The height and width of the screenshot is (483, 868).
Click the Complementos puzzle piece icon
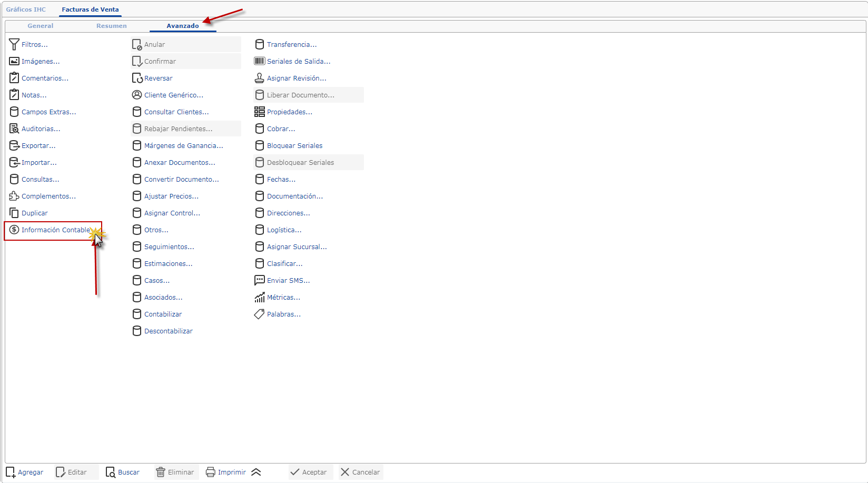(x=14, y=196)
